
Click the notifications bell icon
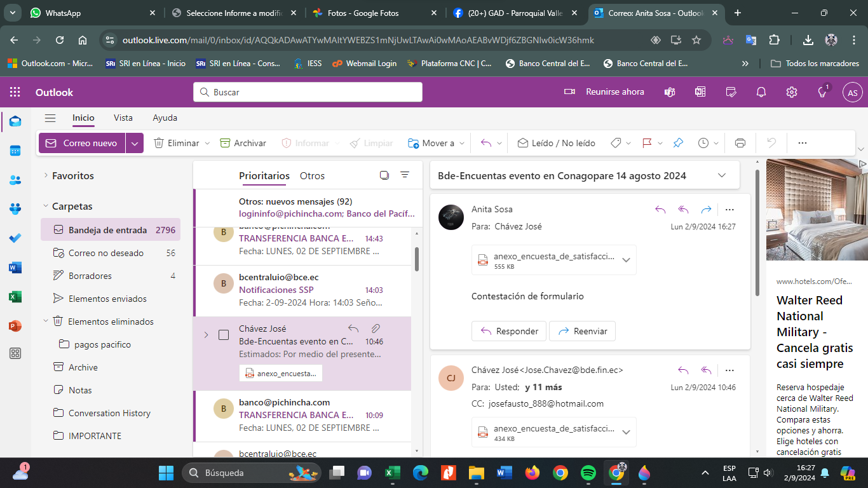761,92
